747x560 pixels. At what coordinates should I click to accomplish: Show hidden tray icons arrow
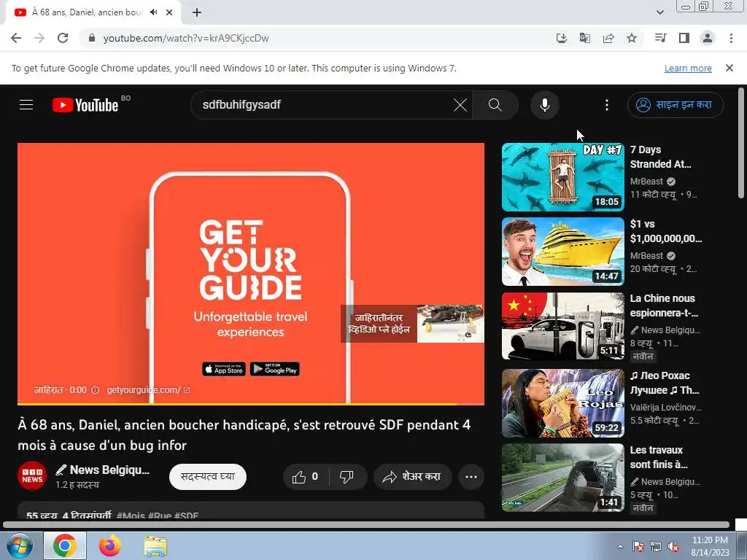[x=620, y=546]
